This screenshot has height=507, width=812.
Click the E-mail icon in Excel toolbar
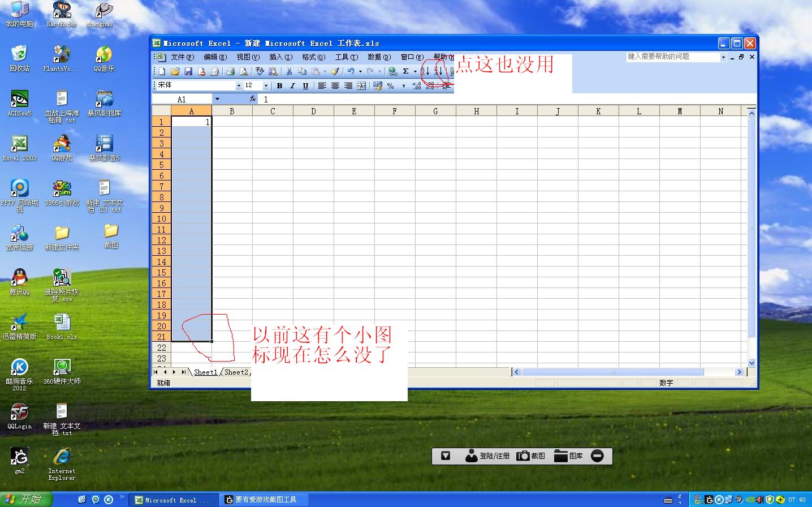click(x=214, y=71)
